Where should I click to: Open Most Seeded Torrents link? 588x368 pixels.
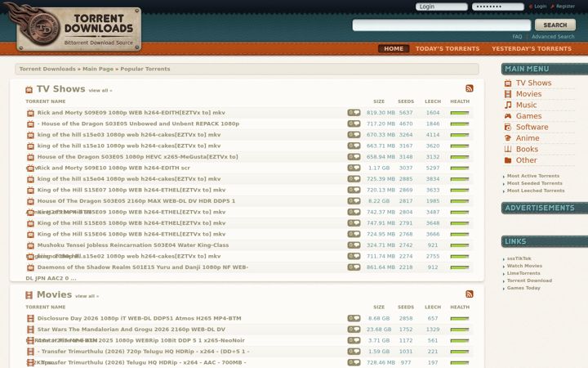coord(534,183)
